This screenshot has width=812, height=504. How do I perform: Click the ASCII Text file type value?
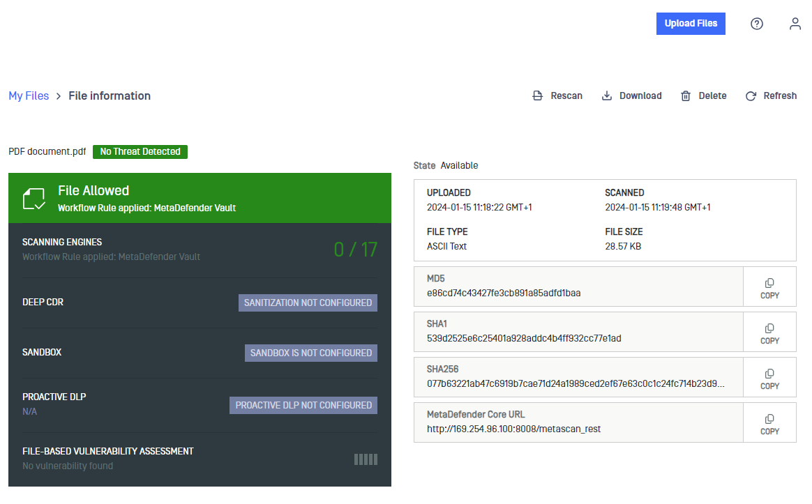[x=446, y=246]
